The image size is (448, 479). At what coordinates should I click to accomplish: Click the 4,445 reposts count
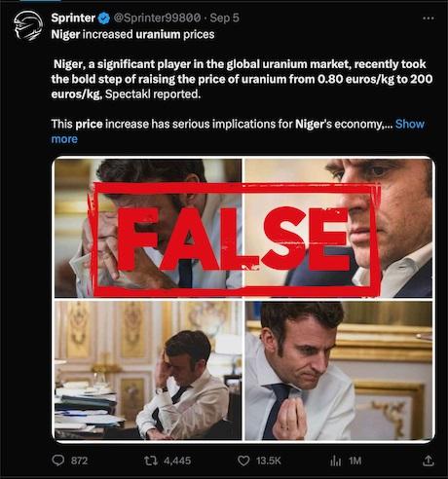tap(177, 461)
